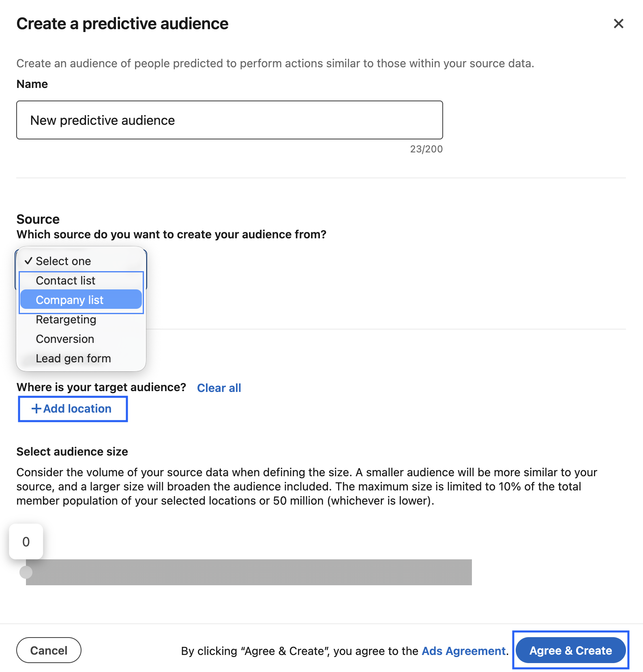Click the plus icon beside Add location
The image size is (643, 672).
point(36,409)
